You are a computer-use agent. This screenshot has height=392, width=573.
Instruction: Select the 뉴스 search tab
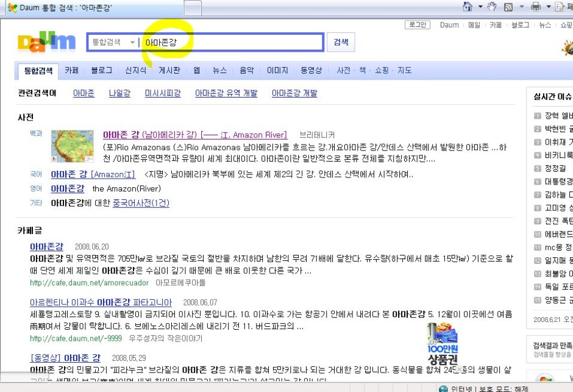[219, 70]
